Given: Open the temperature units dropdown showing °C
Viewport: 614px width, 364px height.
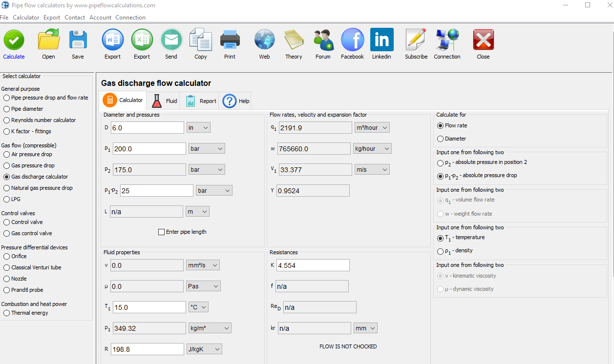Looking at the screenshot, I should (x=198, y=307).
